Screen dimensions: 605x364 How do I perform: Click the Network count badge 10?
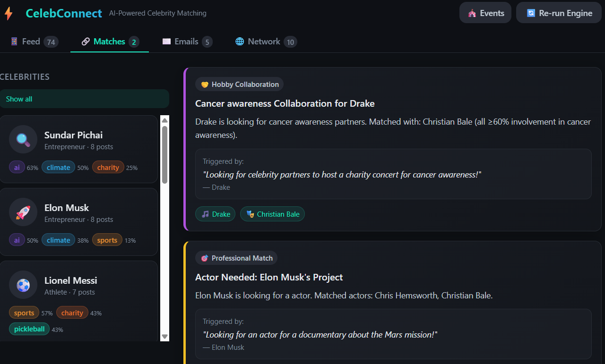[290, 42]
